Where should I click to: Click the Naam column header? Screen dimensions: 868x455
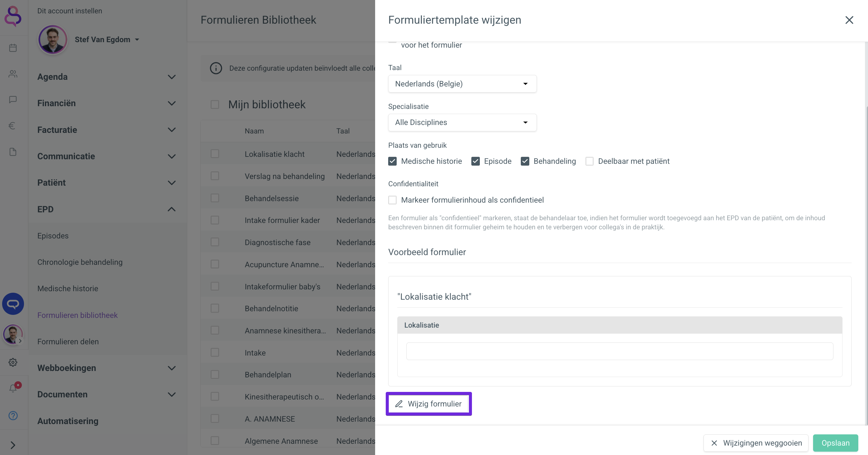pyautogui.click(x=254, y=131)
